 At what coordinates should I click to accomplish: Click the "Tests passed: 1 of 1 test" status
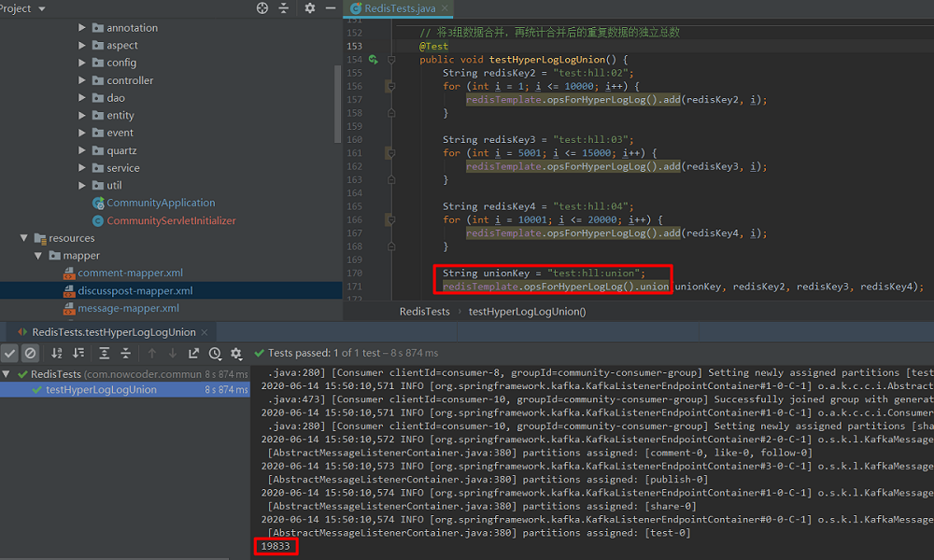pos(353,354)
